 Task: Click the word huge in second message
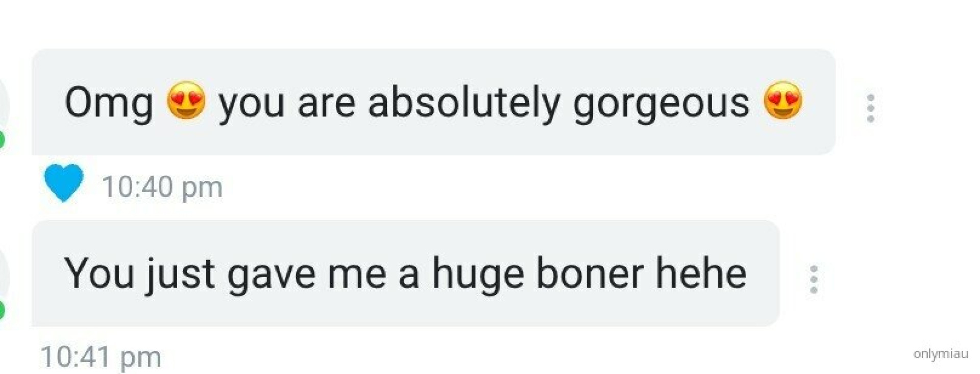pyautogui.click(x=478, y=276)
